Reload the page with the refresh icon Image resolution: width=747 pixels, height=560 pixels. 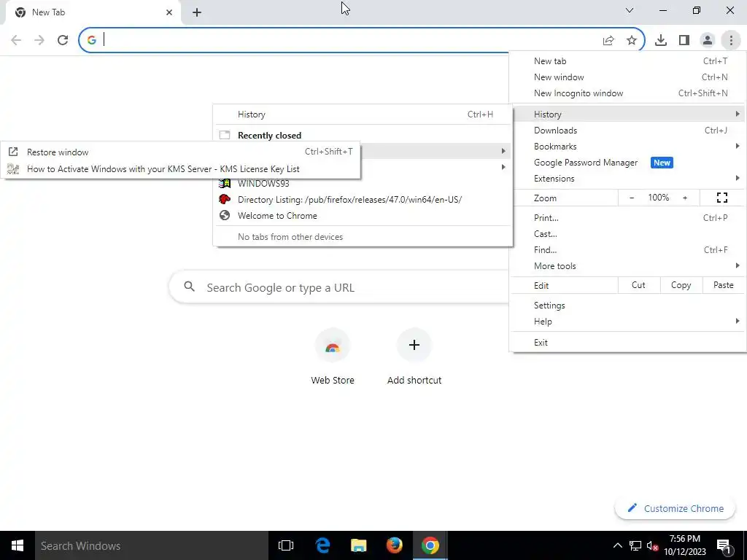63,40
